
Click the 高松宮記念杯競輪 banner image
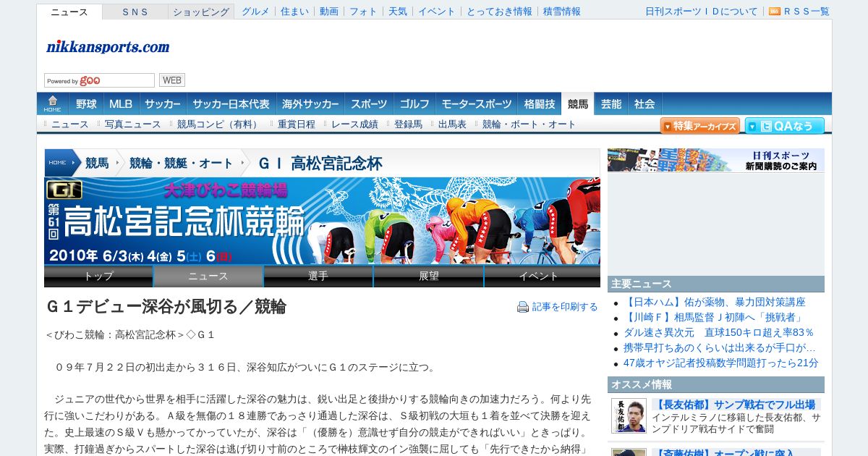point(322,221)
